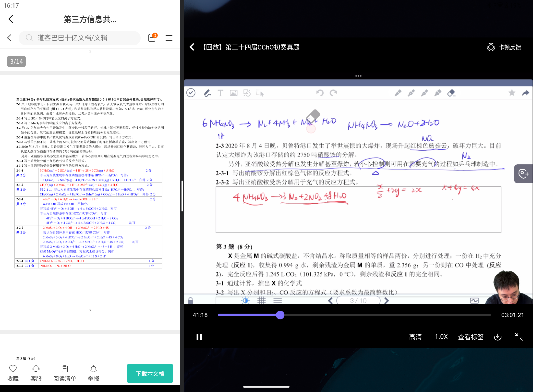The image size is (533, 392).
Task: Tap the floating add-tag button on the right edge
Action: (x=523, y=174)
